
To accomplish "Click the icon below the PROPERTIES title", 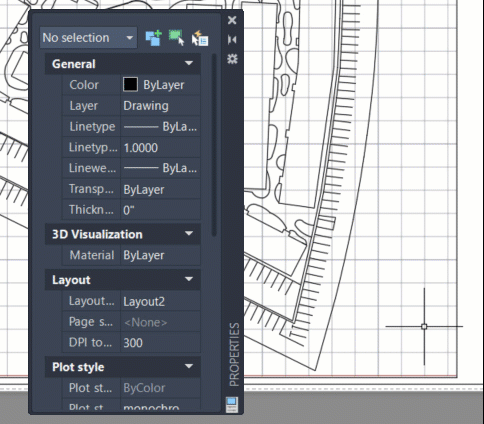I will 232,404.
